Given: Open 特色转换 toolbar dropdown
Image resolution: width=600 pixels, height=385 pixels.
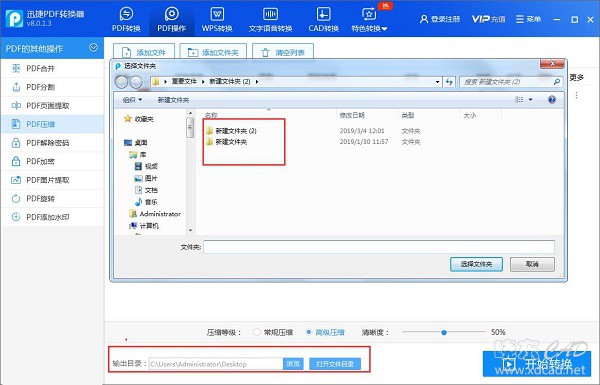Looking at the screenshot, I should pyautogui.click(x=369, y=19).
